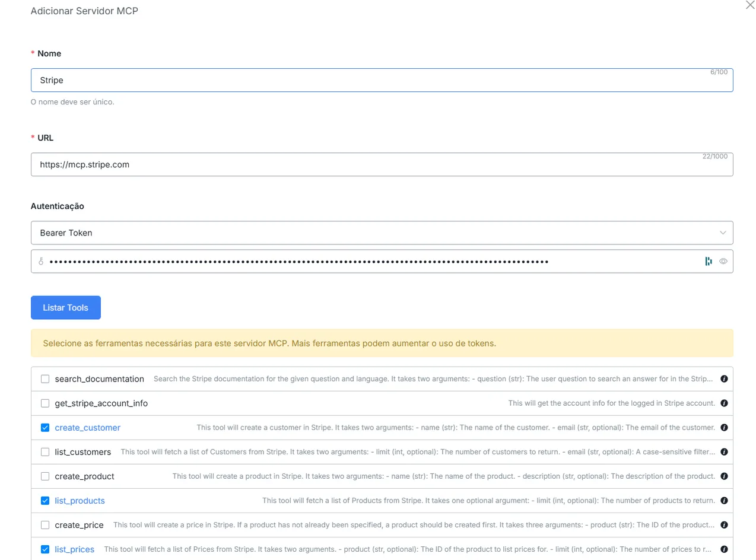Click the info icon for create_customer
This screenshot has height=560, width=756.
(x=724, y=428)
